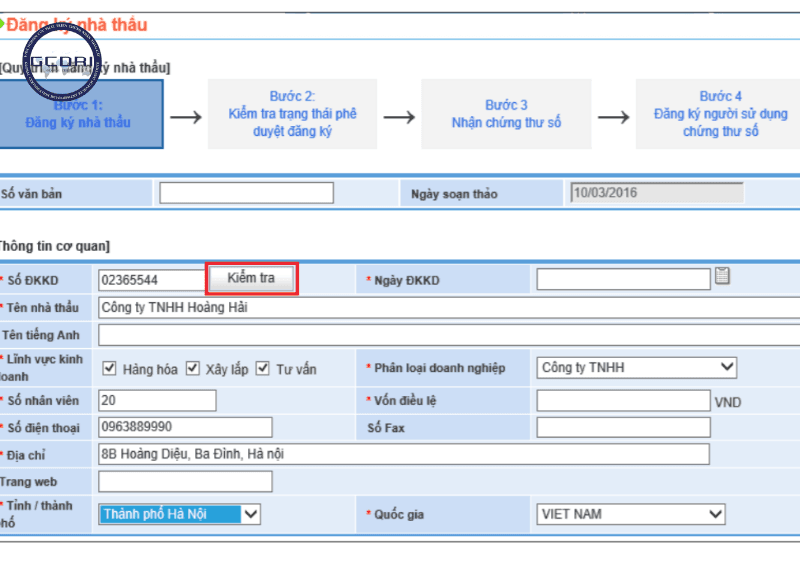
Task: Click the Trang web input field
Action: coord(185,482)
